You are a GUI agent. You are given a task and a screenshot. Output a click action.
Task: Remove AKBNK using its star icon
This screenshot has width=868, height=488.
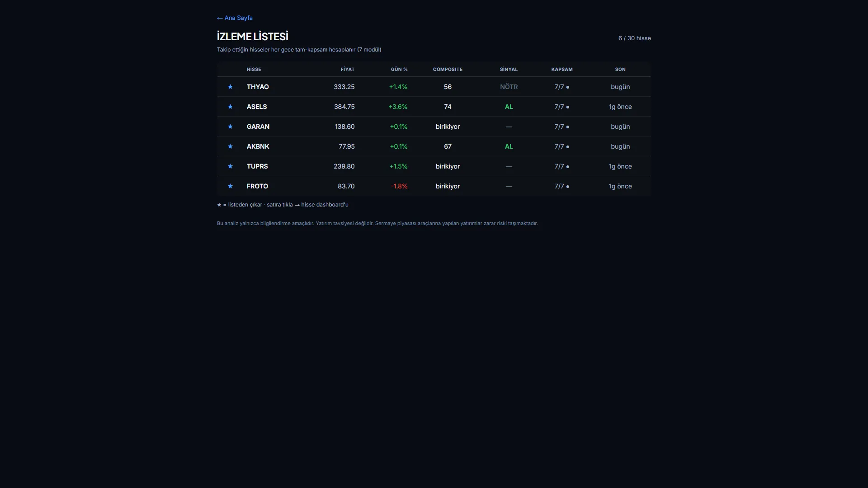point(230,146)
